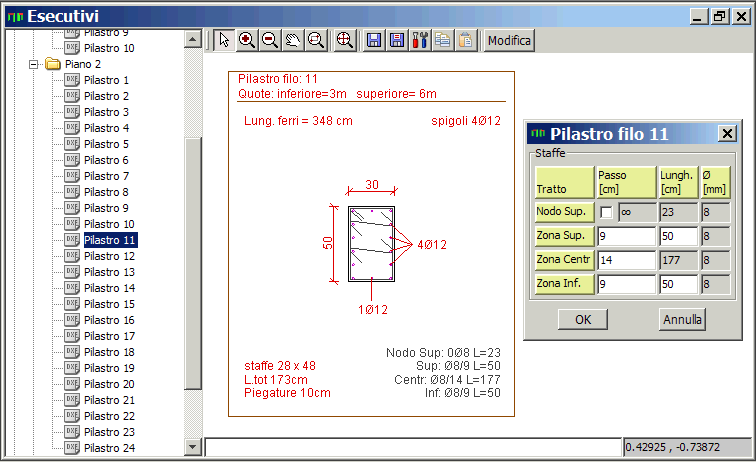The height and width of the screenshot is (462, 756).
Task: Select Pilastro 5 in the tree
Action: tap(106, 144)
